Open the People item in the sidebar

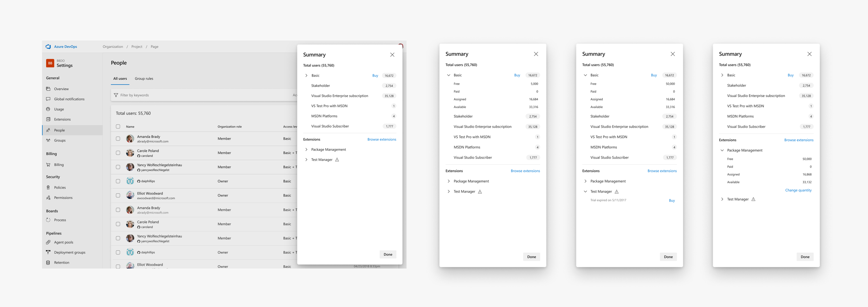[x=73, y=130]
